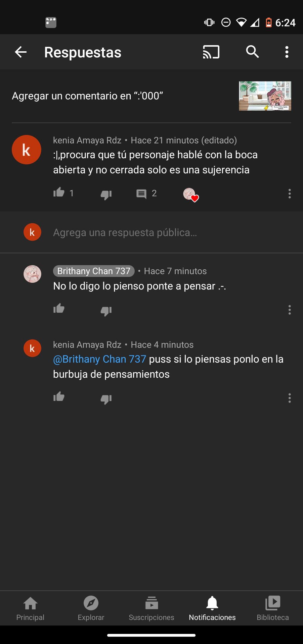Open search with the magnifier icon
This screenshot has width=303, height=644.
[x=252, y=52]
